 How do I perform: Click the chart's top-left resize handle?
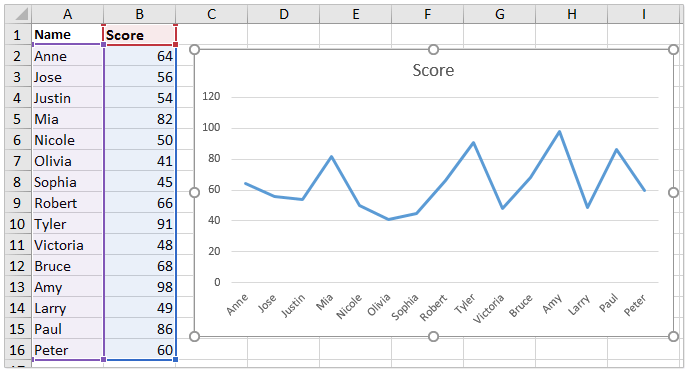(x=194, y=50)
